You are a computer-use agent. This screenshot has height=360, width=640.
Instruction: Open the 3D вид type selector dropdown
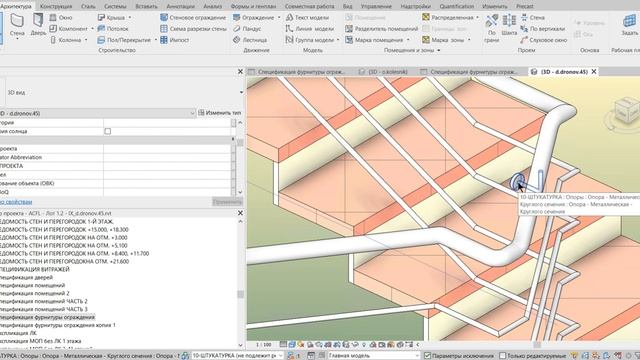pyautogui.click(x=241, y=92)
